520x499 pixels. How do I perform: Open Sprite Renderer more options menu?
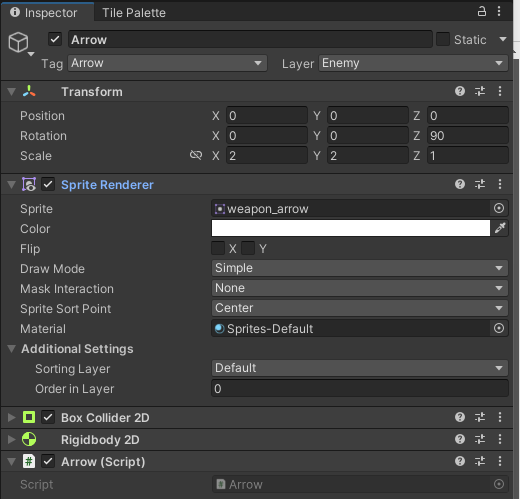(x=500, y=184)
